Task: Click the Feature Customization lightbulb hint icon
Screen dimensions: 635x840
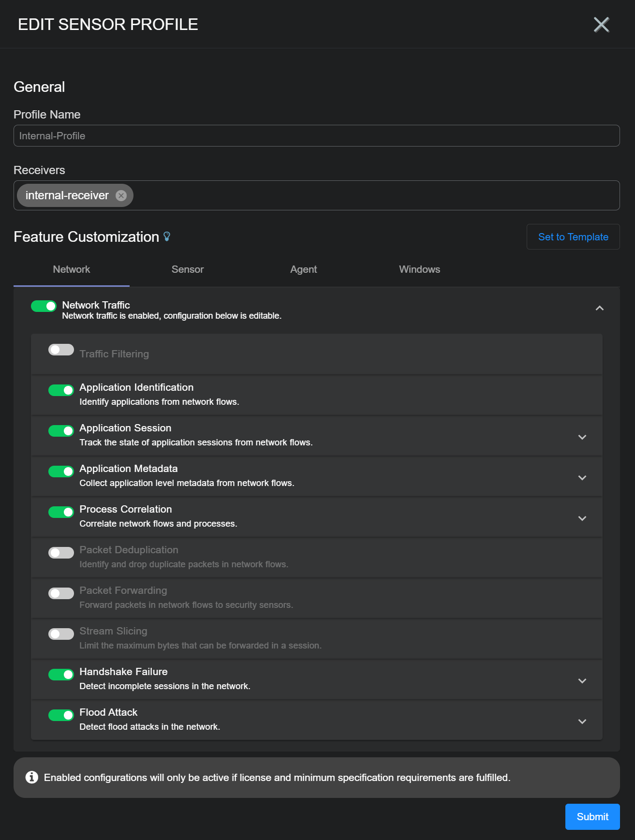Action: coord(167,236)
